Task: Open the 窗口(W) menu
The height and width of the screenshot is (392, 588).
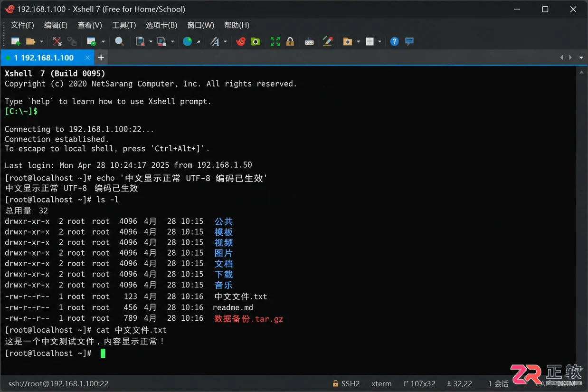Action: click(201, 25)
